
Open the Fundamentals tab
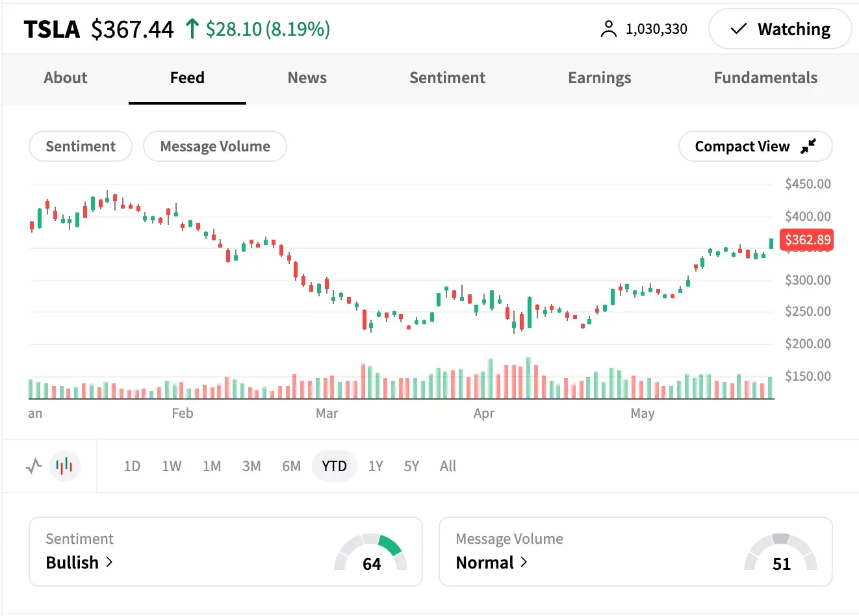(x=765, y=78)
